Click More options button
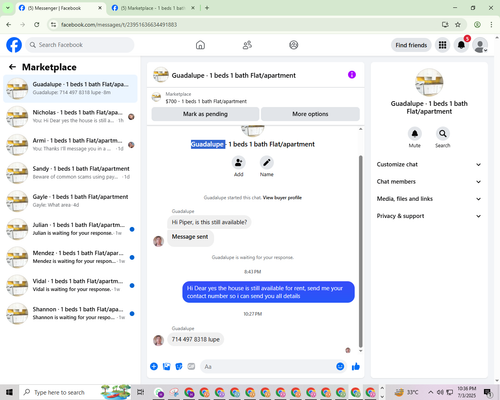Screen dimensions: 500x400 click(310, 114)
